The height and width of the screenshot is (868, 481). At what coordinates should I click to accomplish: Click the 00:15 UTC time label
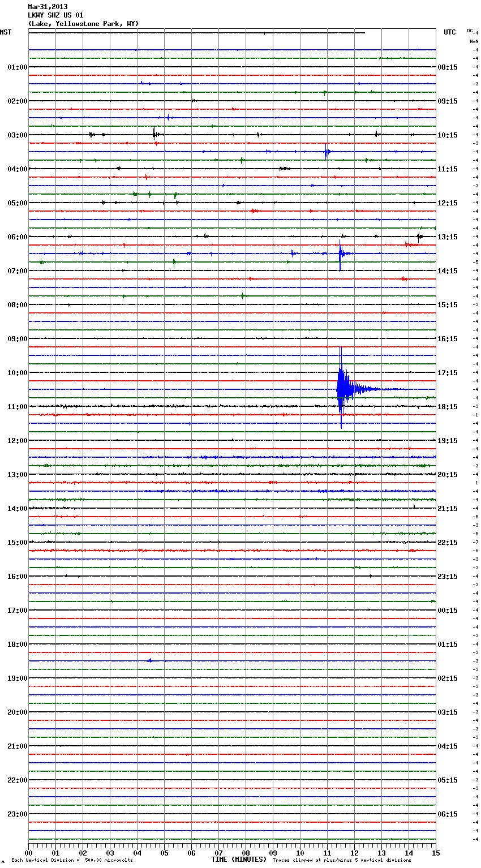point(448,611)
